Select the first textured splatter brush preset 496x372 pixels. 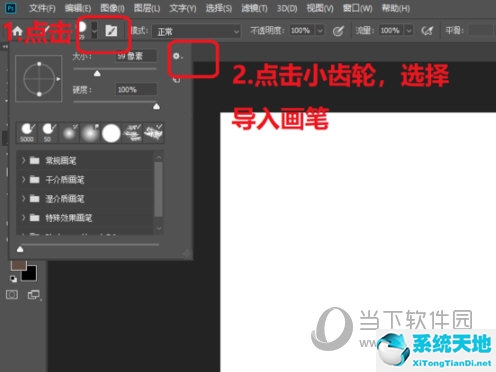click(x=132, y=133)
